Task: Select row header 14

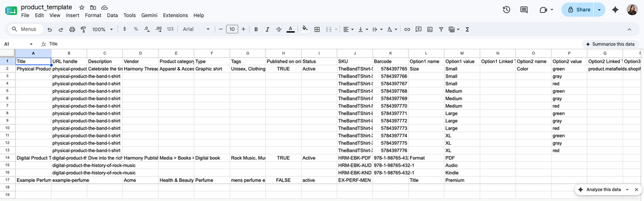Action: (7, 158)
